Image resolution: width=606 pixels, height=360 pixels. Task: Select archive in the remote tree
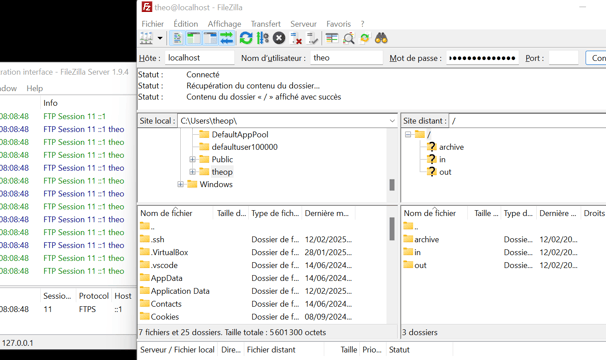coord(451,147)
